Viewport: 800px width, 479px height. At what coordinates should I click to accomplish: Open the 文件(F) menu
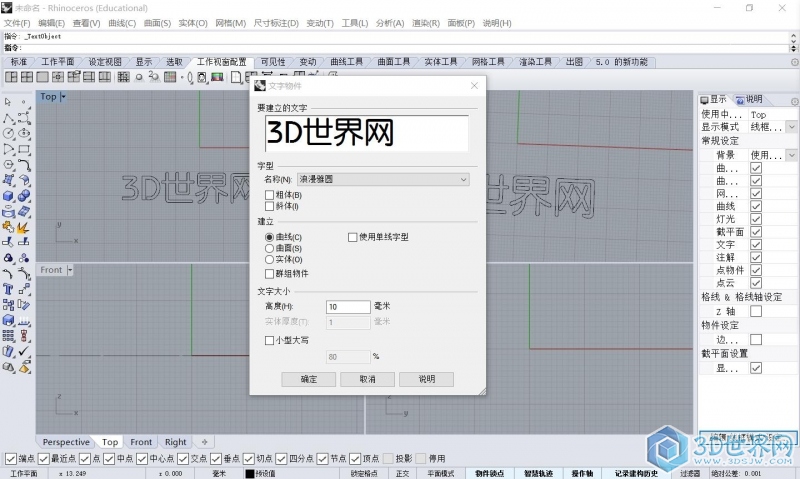17,23
